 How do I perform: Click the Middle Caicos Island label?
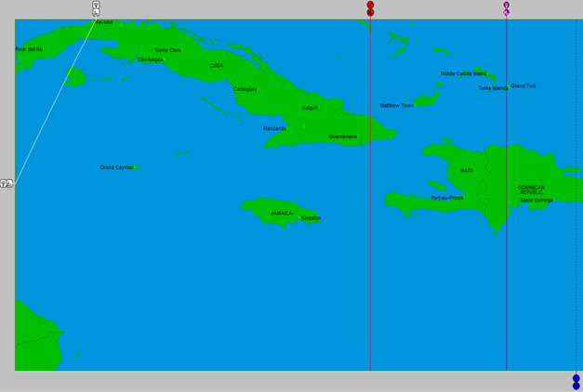(464, 73)
